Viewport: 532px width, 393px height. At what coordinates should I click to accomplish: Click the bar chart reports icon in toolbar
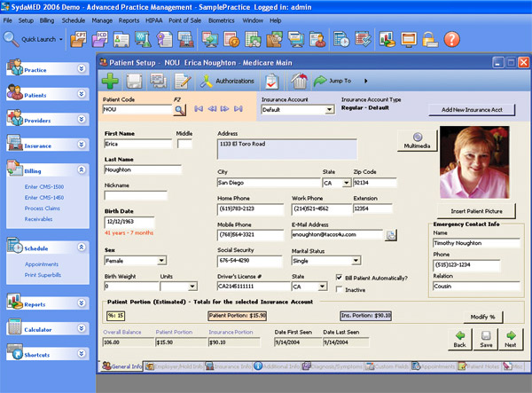click(387, 39)
